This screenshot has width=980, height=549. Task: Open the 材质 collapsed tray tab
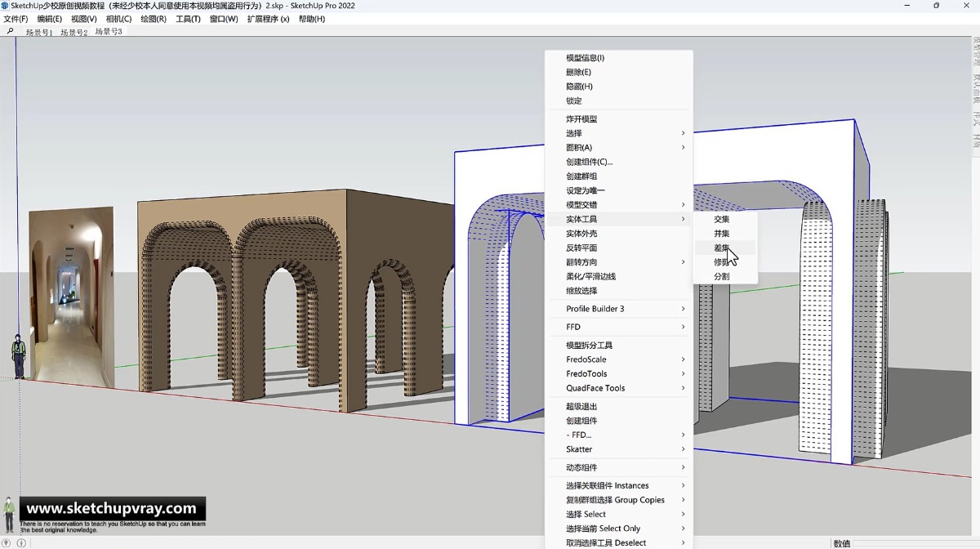point(975,142)
